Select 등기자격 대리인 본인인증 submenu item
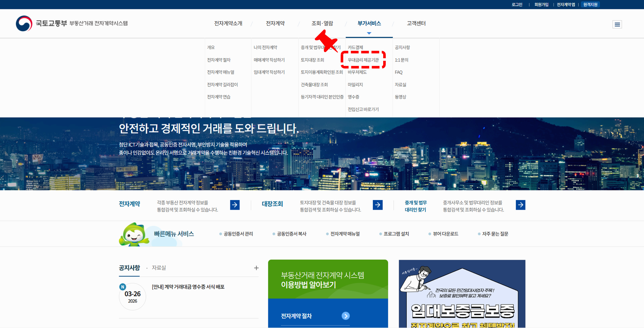This screenshot has height=328, width=644. tap(322, 97)
